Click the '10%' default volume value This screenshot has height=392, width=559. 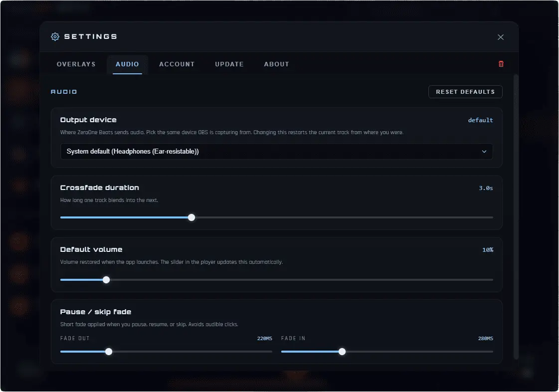(488, 250)
